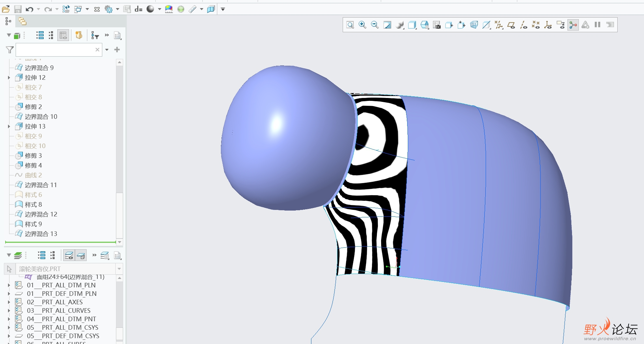The width and height of the screenshot is (644, 344).
Task: Toggle the datum display filters icon
Action: (x=499, y=25)
